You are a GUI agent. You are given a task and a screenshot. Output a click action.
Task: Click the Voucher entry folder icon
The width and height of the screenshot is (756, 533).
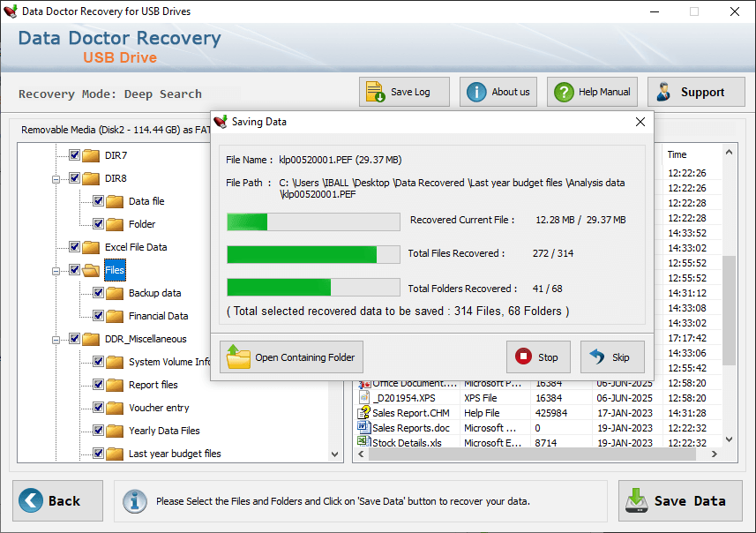[115, 408]
